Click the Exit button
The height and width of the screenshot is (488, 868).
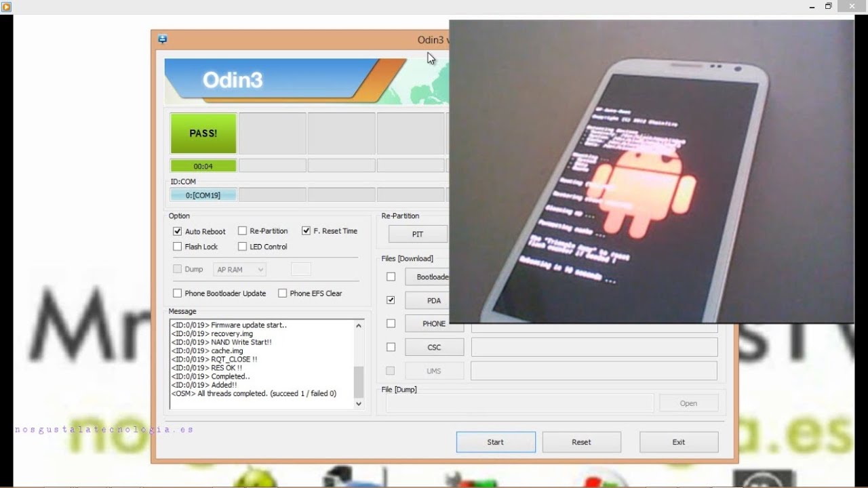tap(679, 442)
